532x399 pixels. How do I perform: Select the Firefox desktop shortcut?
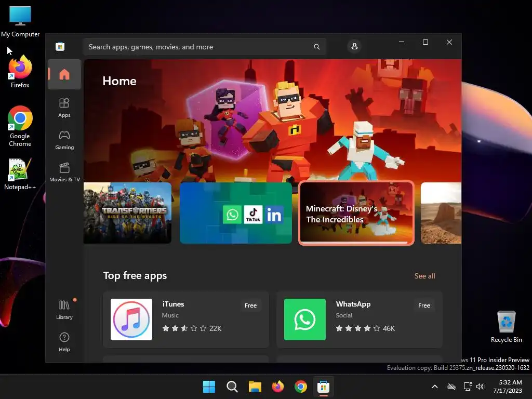[20, 72]
